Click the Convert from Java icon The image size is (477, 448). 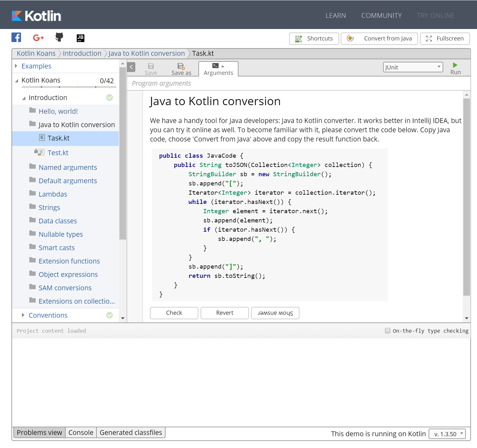(x=350, y=38)
